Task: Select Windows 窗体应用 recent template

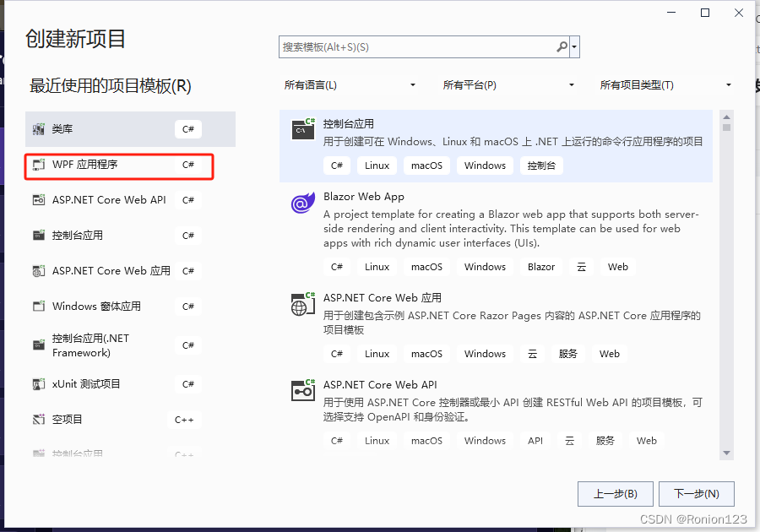Action: tap(130, 307)
